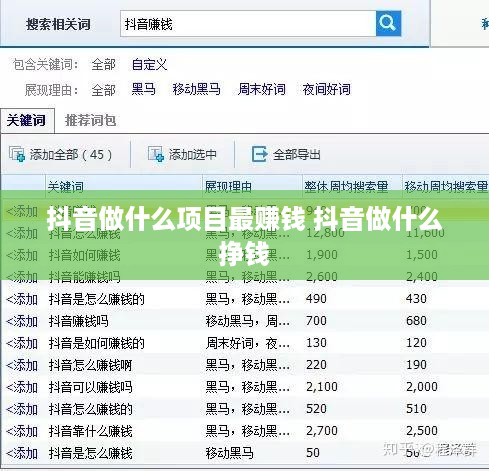Filter by 夜间好词 reason
489x471 pixels.
click(x=326, y=89)
